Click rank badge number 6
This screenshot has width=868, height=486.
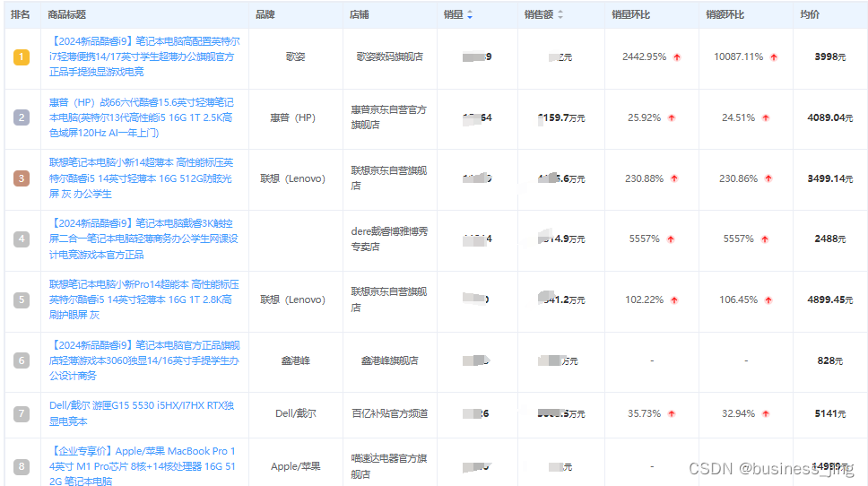22,360
